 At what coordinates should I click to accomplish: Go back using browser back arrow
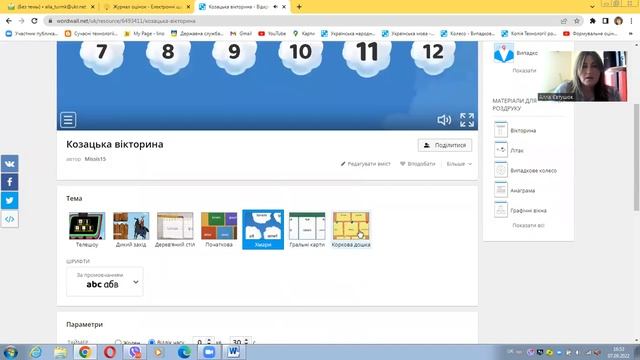tap(9, 21)
